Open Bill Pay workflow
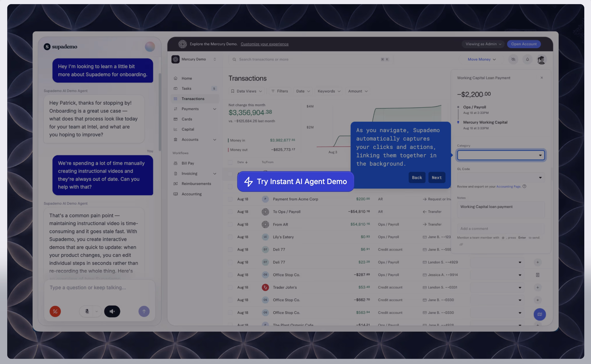Screen dimensions: 591x364 point(195,163)
